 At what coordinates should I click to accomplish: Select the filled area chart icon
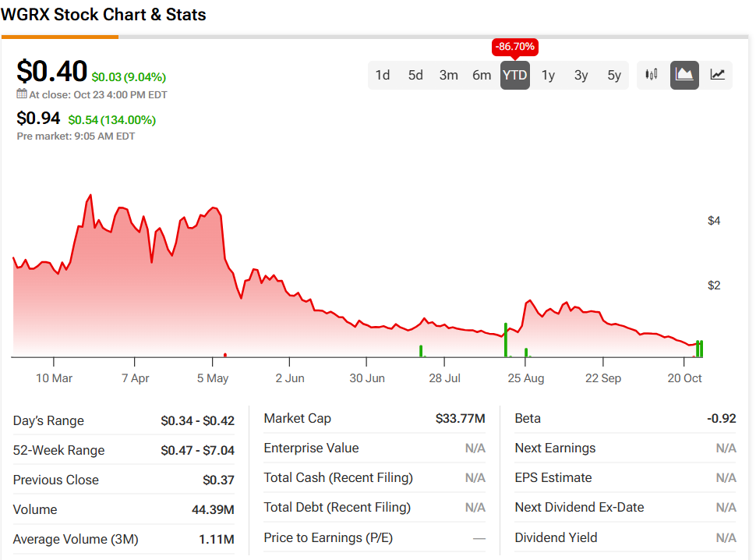coord(684,75)
